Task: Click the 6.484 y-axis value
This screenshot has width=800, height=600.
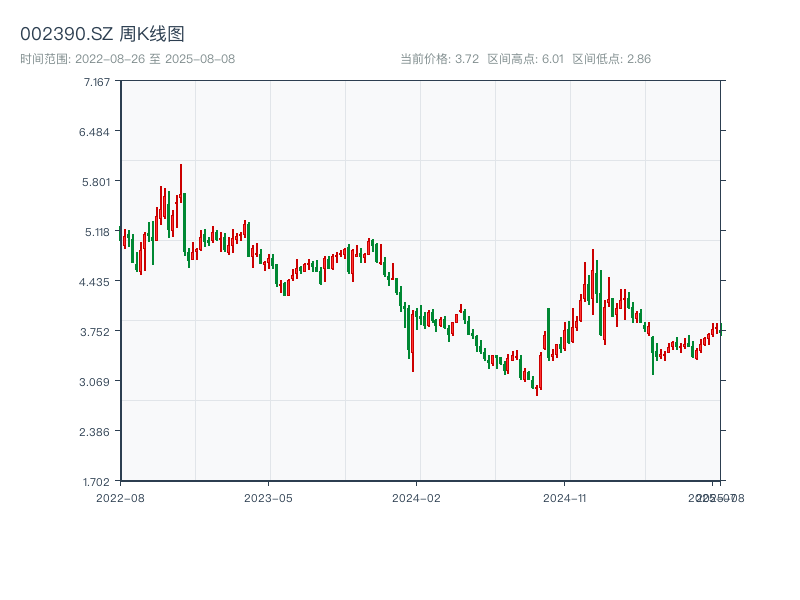Action: point(97,131)
